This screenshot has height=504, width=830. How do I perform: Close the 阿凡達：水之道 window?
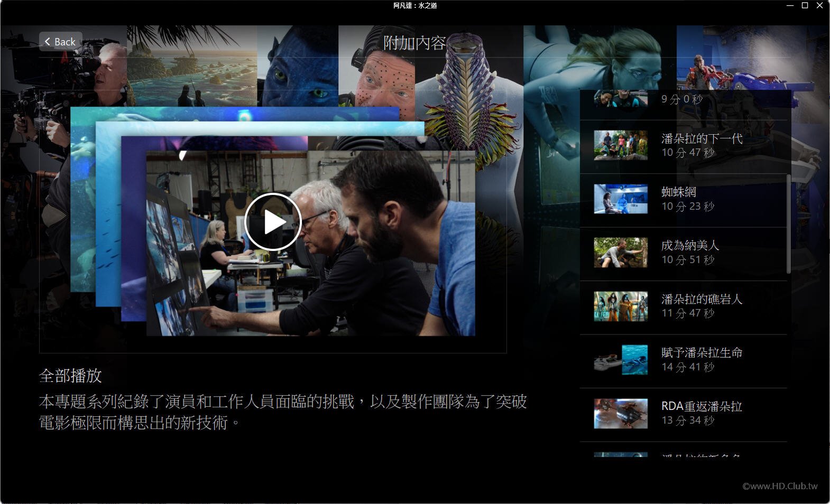pyautogui.click(x=820, y=5)
